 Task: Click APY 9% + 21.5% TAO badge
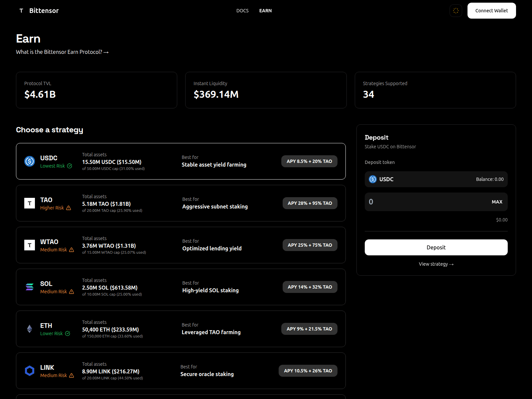click(x=309, y=329)
